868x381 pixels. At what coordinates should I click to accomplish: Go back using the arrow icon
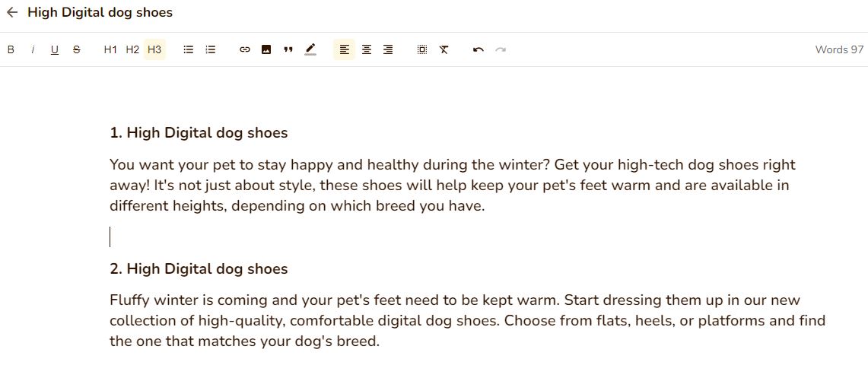(x=12, y=12)
